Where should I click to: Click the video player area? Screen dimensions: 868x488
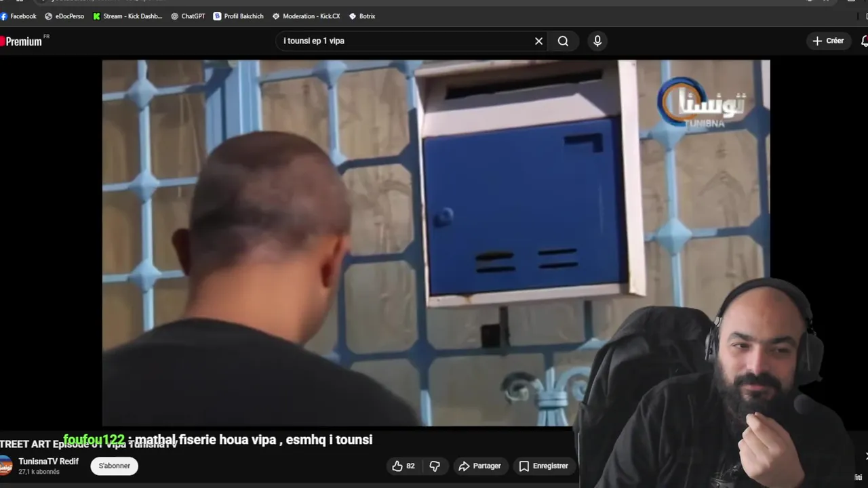pos(436,243)
